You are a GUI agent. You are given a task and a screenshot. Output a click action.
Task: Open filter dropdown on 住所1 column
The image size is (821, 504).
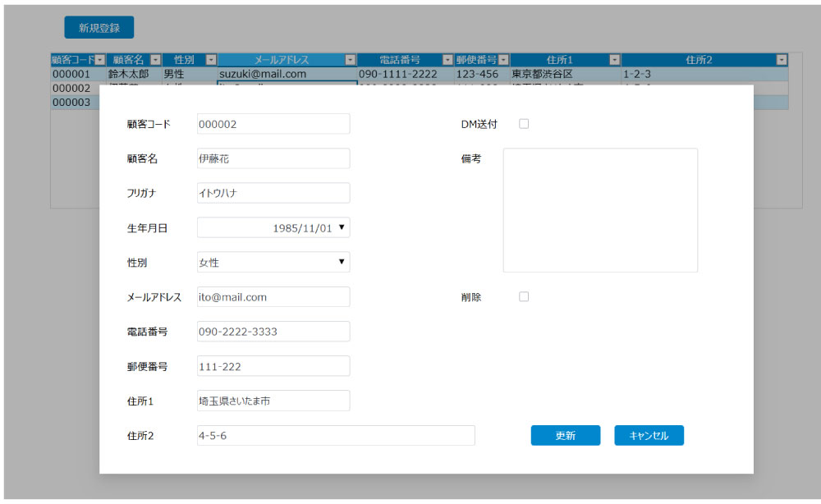pyautogui.click(x=614, y=59)
